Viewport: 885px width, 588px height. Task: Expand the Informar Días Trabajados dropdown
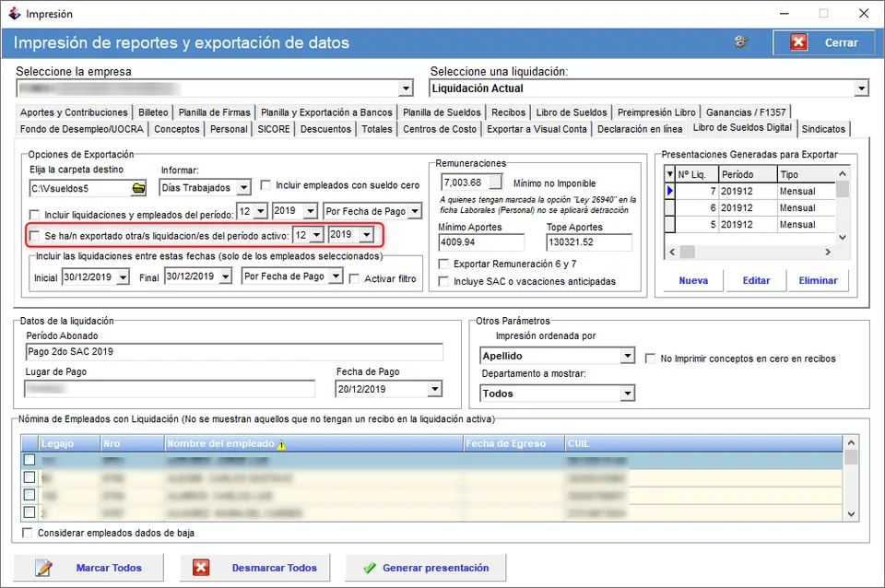(x=243, y=187)
